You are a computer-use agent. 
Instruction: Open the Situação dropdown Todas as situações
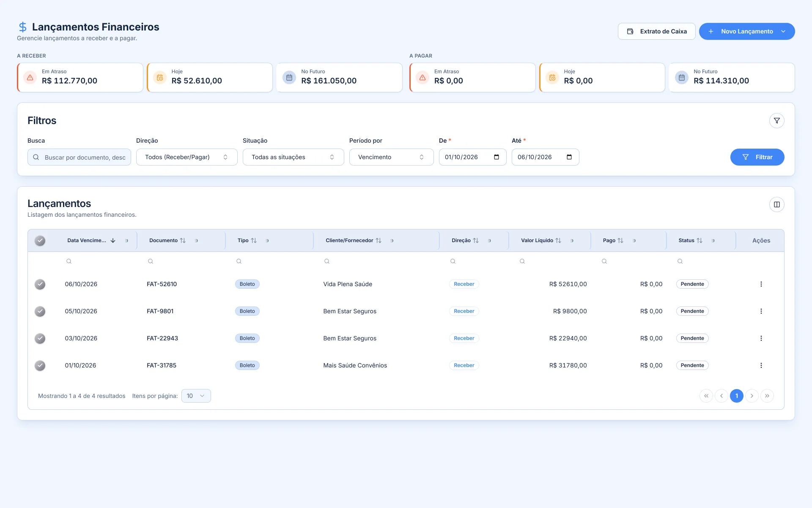(293, 157)
